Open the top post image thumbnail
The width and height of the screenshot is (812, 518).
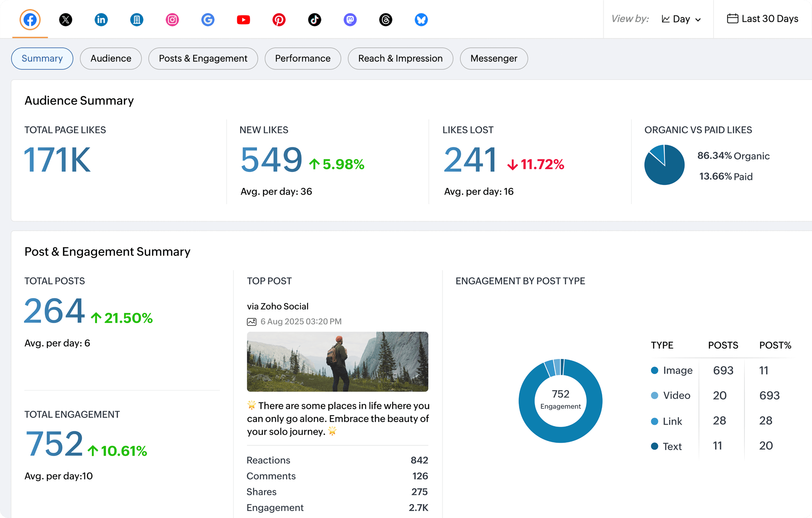coord(338,361)
